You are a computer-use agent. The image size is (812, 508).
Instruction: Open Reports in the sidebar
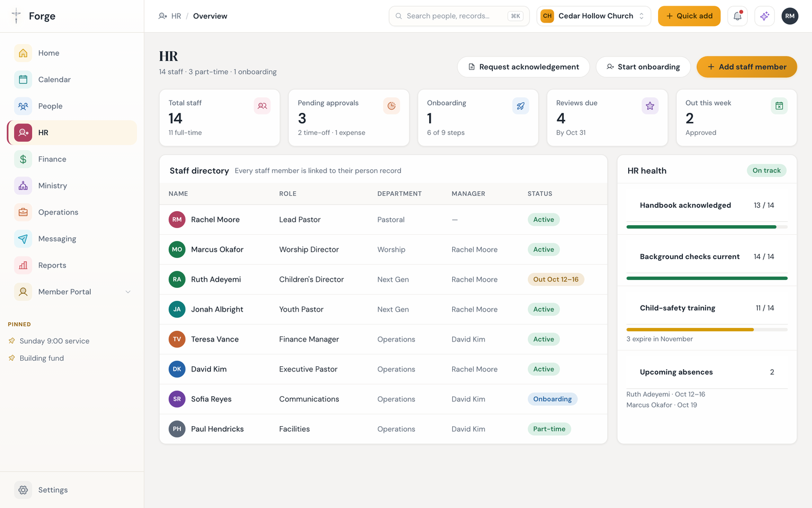pos(72,265)
